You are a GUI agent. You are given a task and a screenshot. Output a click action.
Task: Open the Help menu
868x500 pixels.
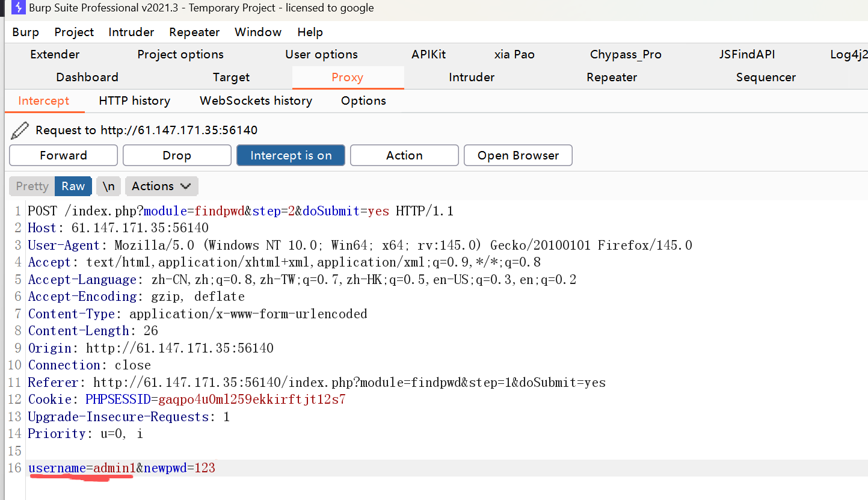coord(310,32)
